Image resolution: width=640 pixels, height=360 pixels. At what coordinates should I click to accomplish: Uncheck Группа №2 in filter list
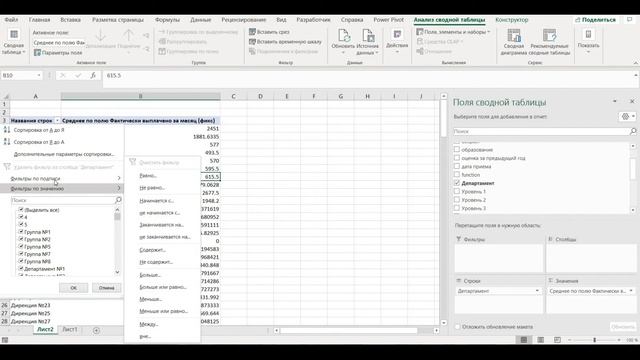pos(21,239)
